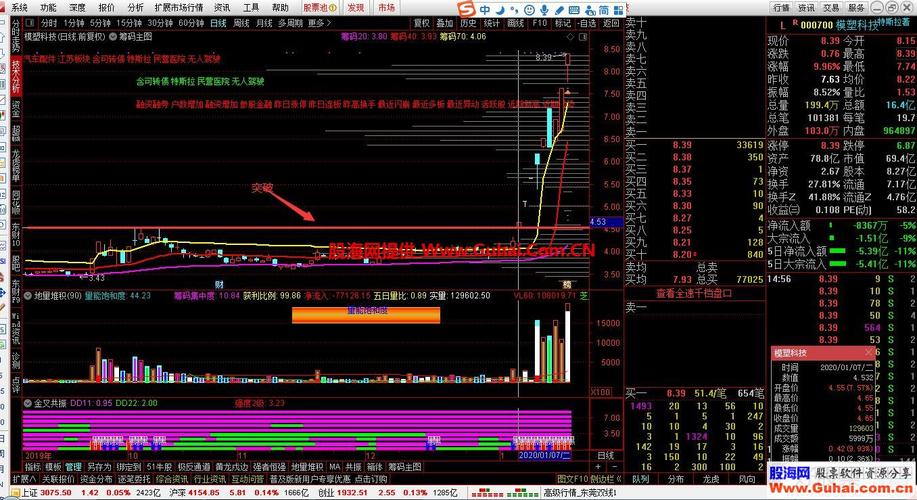Click the 管理 bottom tab
This screenshot has height=500, width=917.
click(73, 467)
